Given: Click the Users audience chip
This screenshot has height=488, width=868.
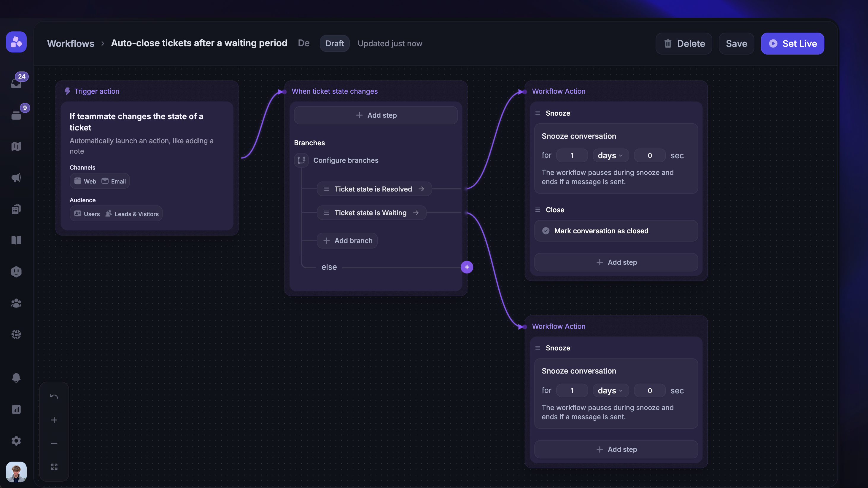Looking at the screenshot, I should [87, 214].
